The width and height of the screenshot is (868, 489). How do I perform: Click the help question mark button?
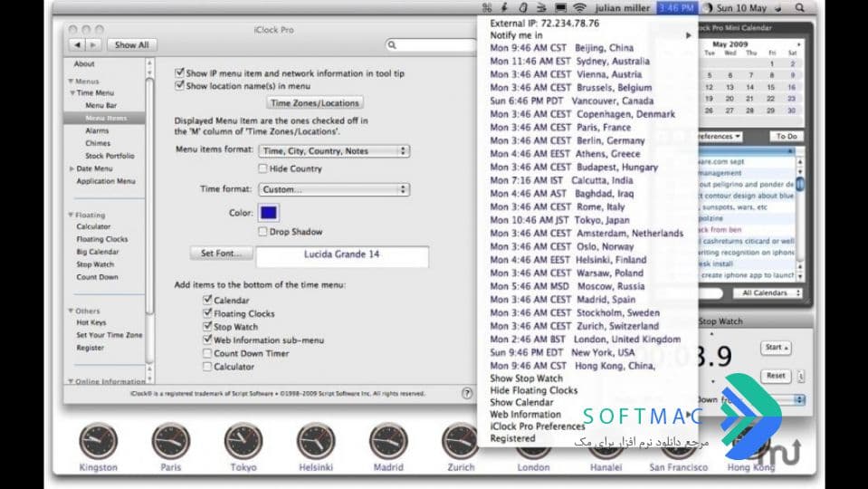click(x=467, y=393)
